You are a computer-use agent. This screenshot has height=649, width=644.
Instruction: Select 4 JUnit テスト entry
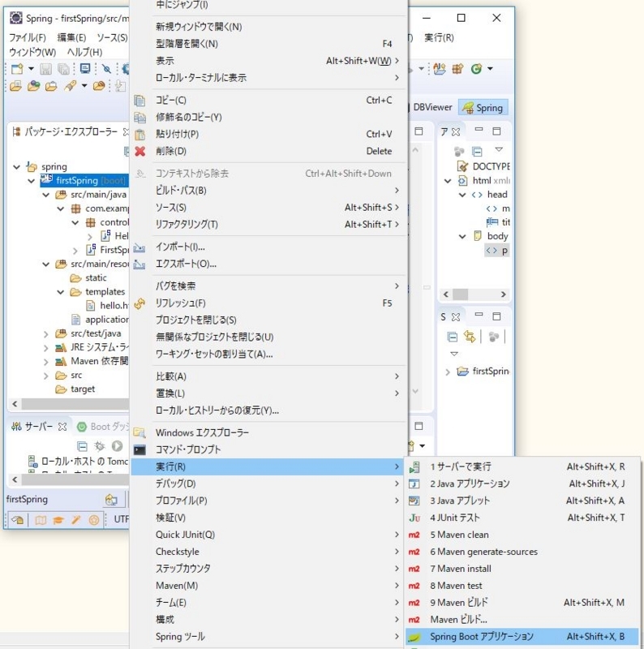point(522,518)
